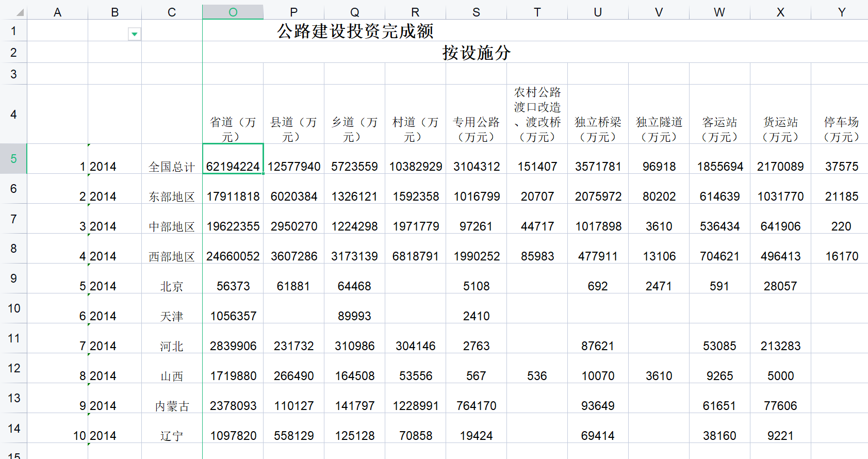Select the 农村公路渡口改造、渡改桥 header cell
Image resolution: width=868 pixels, height=459 pixels.
(x=537, y=114)
